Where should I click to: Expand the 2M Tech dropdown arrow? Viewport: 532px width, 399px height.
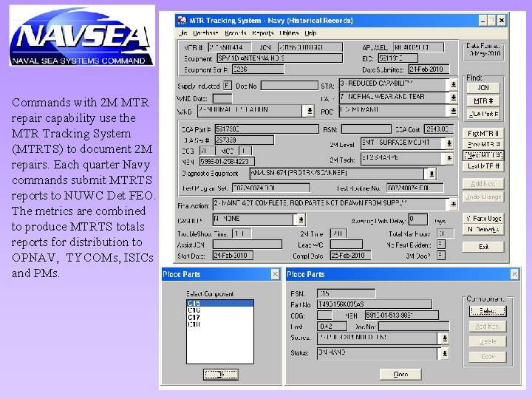point(449,158)
